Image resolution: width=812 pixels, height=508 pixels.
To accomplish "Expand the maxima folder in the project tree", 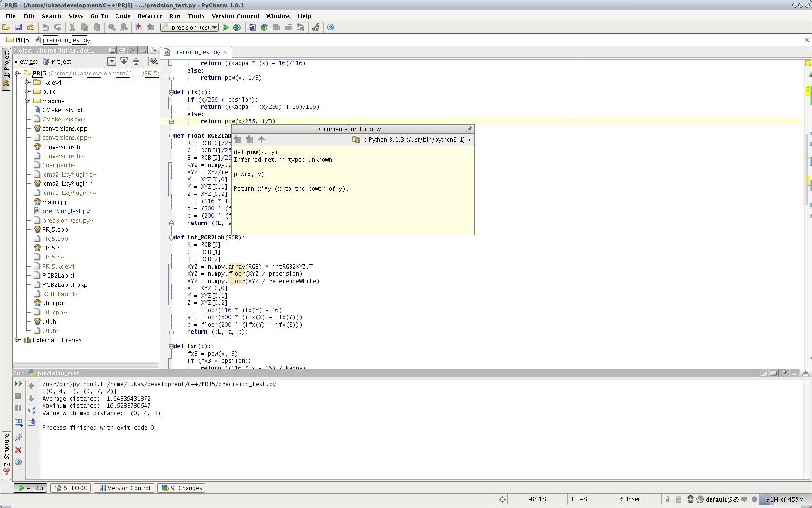I will 28,101.
